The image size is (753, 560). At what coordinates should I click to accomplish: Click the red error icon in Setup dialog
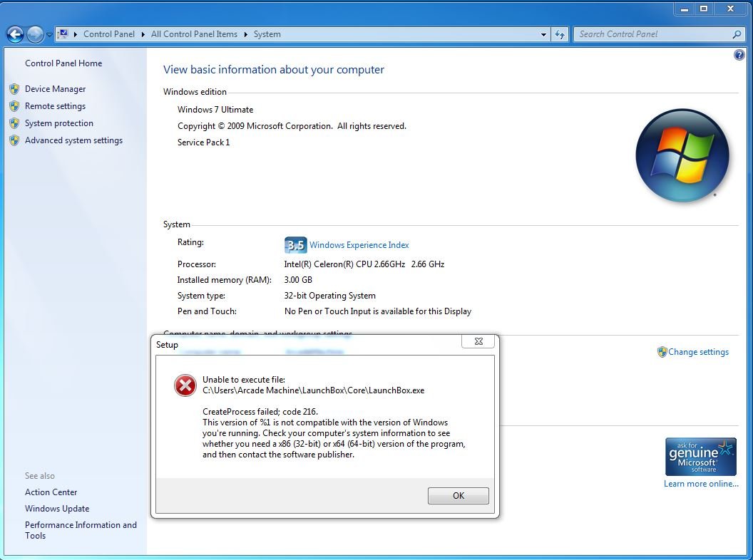185,385
